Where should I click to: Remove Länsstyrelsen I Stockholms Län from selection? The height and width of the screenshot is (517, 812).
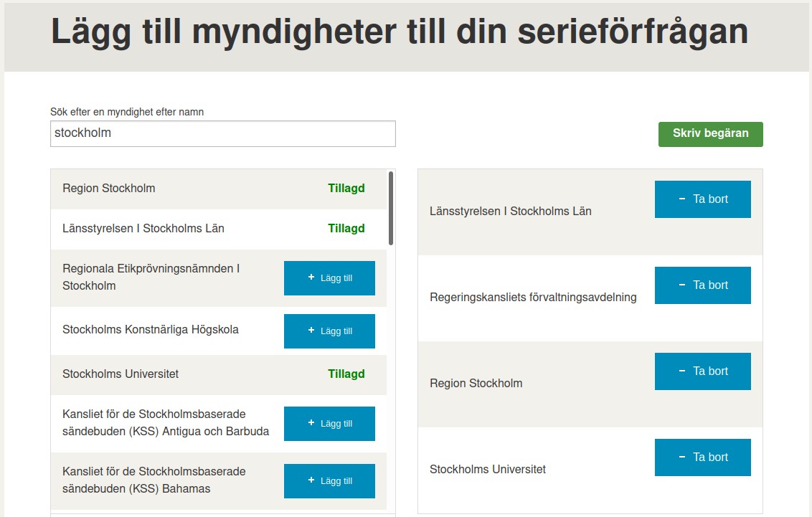(703, 199)
